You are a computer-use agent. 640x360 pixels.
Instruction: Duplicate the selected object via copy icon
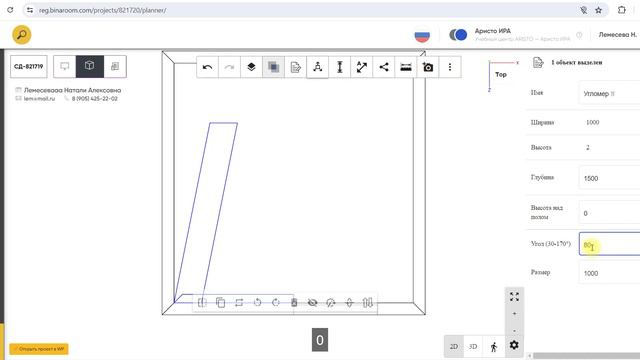point(220,302)
